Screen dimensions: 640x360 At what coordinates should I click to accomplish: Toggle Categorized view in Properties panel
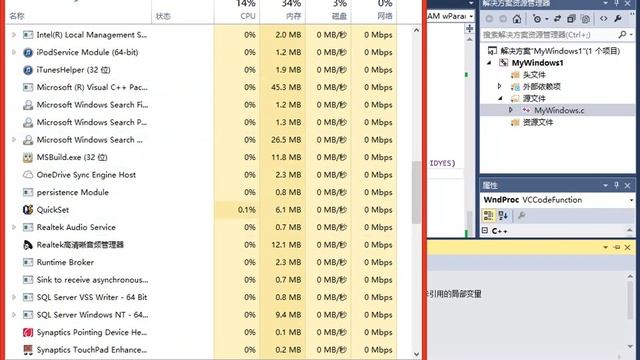point(488,216)
